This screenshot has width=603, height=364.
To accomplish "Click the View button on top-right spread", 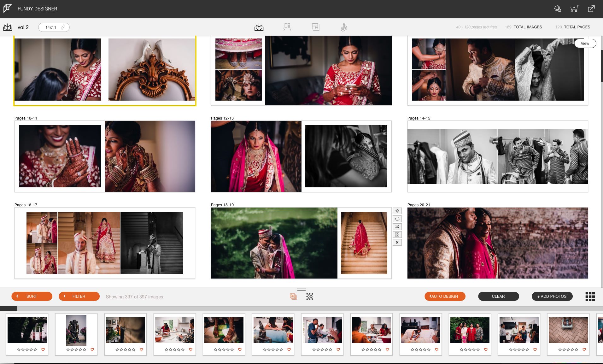I will (x=585, y=43).
